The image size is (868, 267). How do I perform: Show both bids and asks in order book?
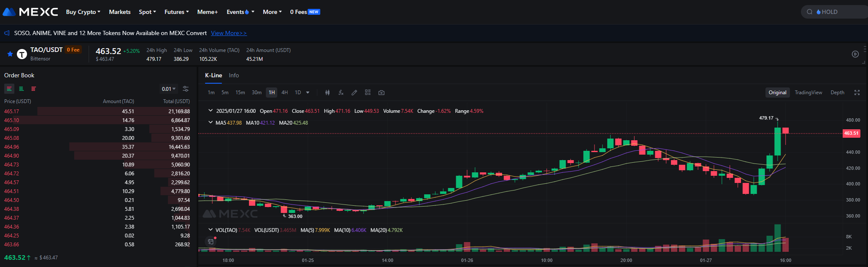[x=9, y=89]
